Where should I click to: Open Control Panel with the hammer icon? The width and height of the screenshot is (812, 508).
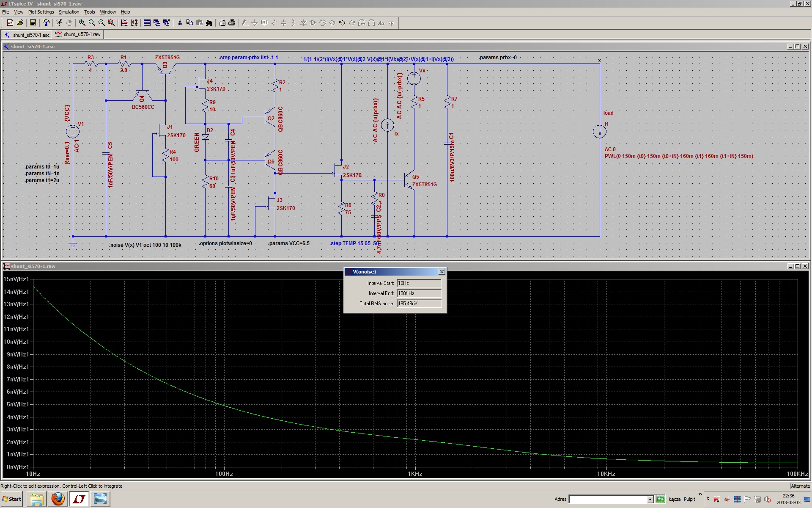pos(46,23)
